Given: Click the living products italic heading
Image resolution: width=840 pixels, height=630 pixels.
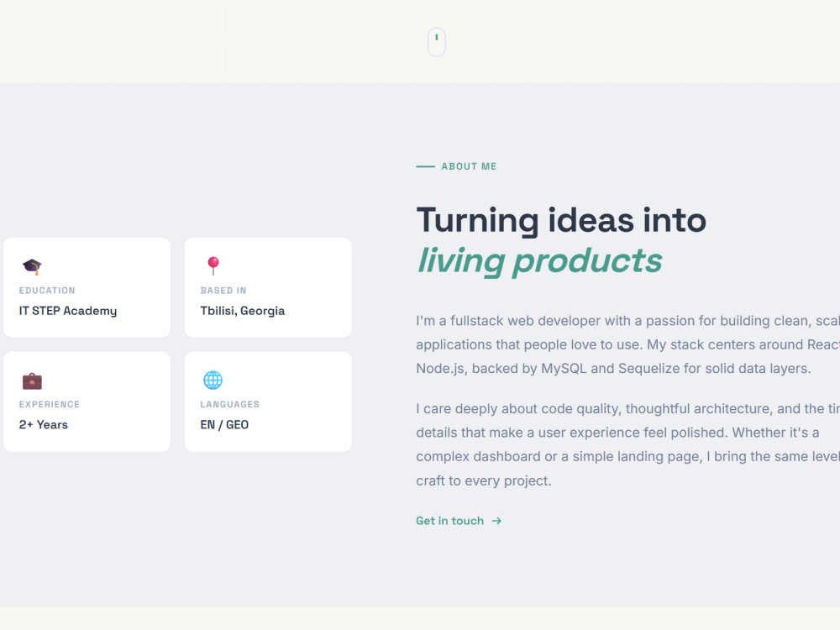Looking at the screenshot, I should click(539, 261).
